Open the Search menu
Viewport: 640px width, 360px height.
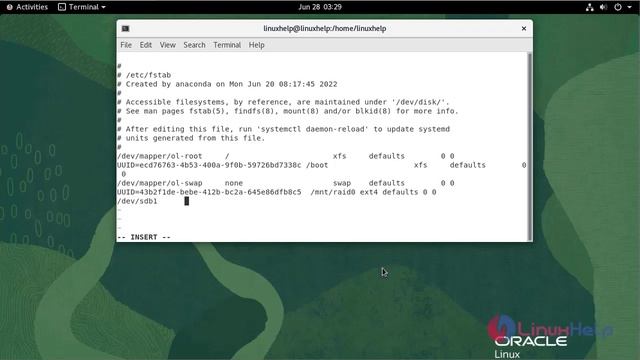click(194, 45)
